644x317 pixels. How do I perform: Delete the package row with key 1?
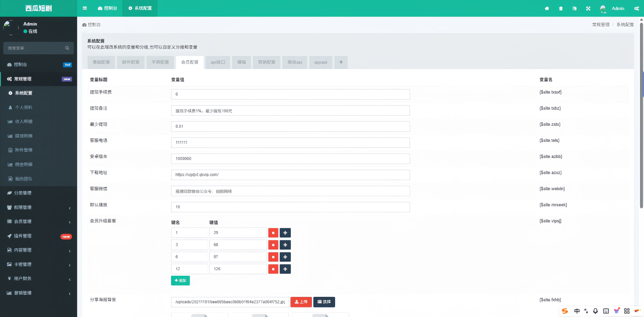click(x=273, y=233)
